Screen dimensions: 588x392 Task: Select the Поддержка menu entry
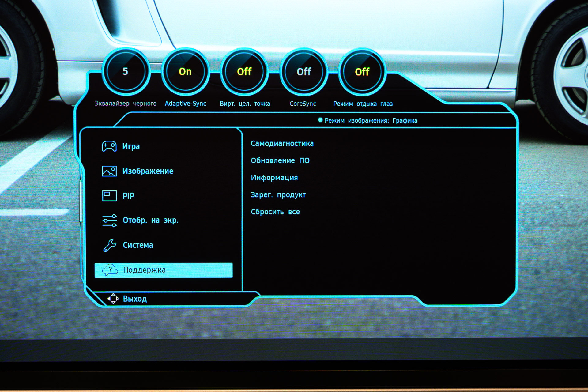[164, 270]
